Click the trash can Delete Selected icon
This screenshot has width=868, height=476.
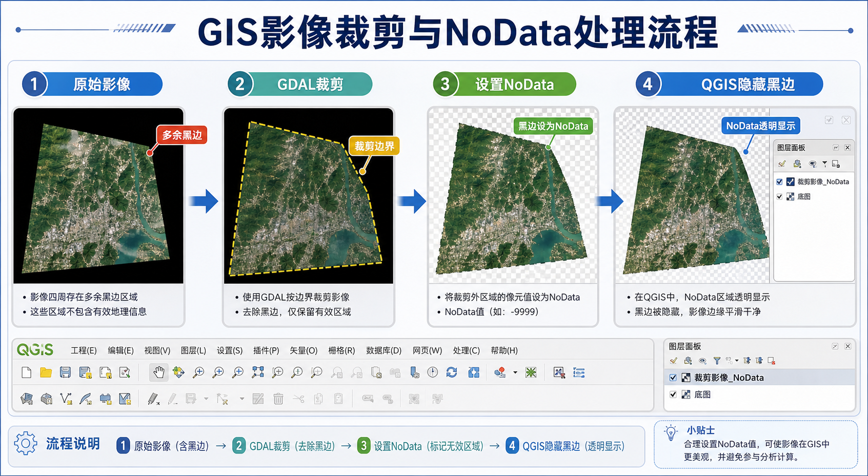tap(278, 399)
